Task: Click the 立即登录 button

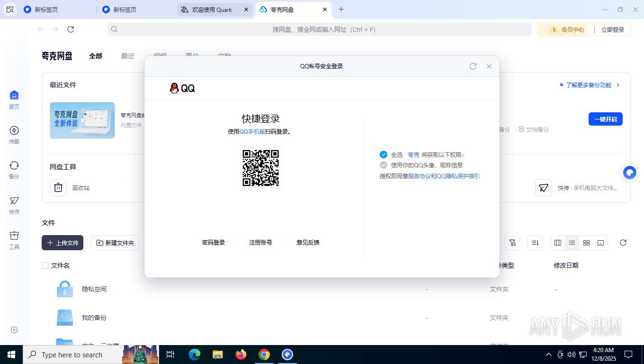Action: [613, 29]
